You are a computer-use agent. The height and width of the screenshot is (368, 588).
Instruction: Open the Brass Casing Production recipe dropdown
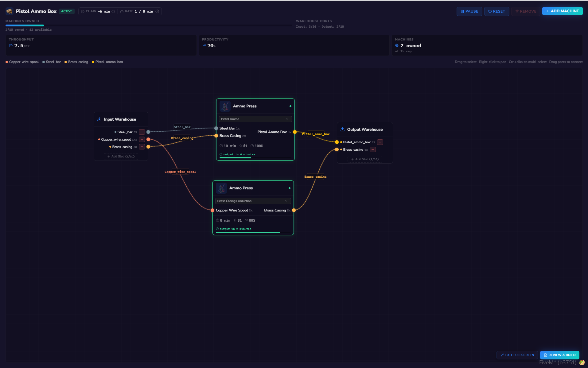pyautogui.click(x=253, y=201)
